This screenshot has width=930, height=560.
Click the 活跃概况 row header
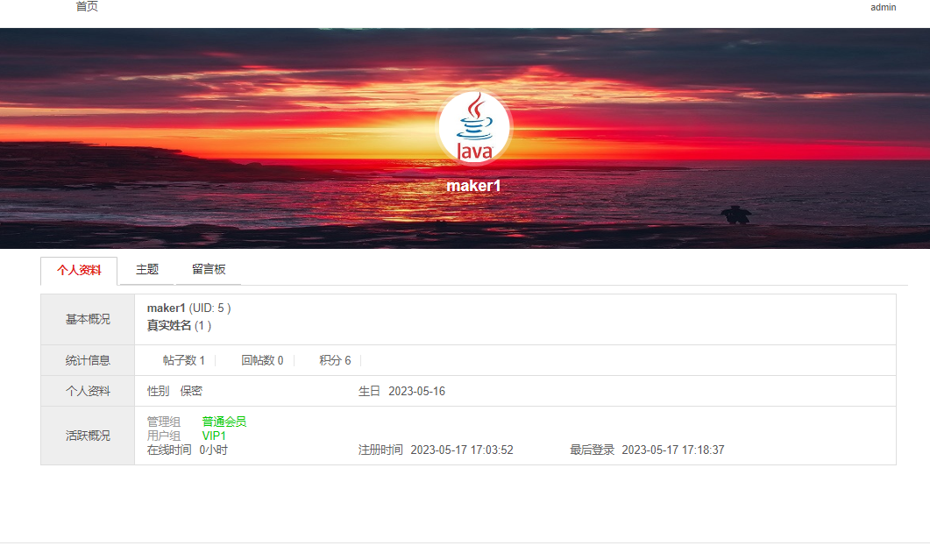pyautogui.click(x=88, y=436)
